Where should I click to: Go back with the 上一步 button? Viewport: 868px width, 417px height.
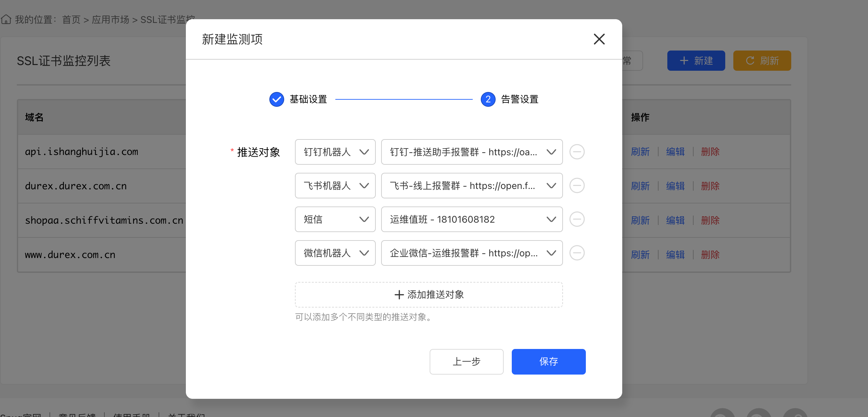coord(466,362)
